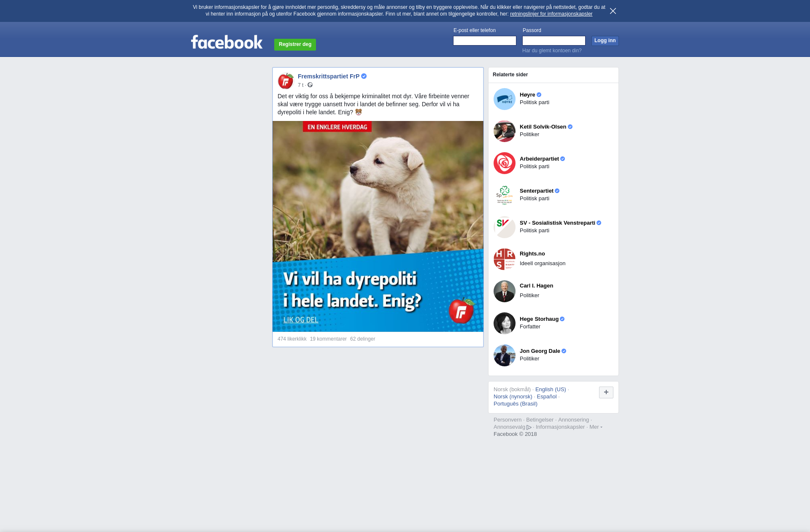810x532 pixels.
Task: Click the verified badge next to SV Sosialistisk Venstreparti
Action: (599, 223)
